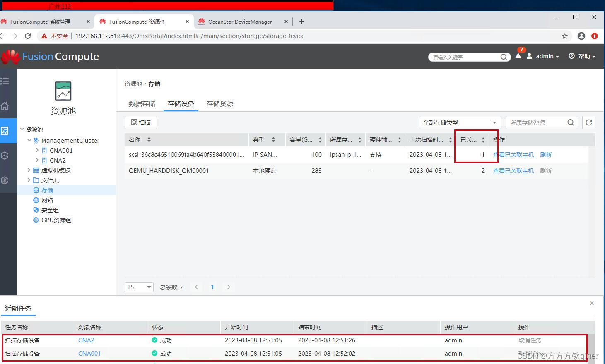The height and width of the screenshot is (364, 605).
Task: Switch to FusionCompute-系统管理 browser tab
Action: (x=40, y=22)
